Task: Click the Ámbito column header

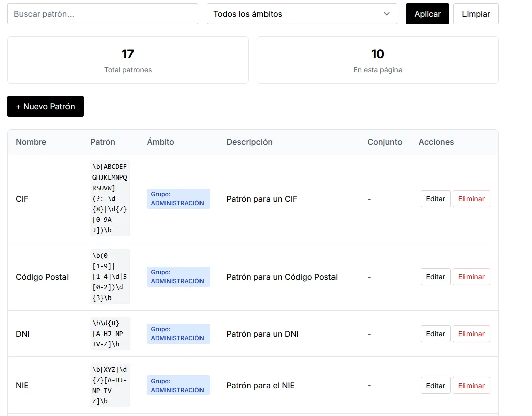Action: tap(160, 142)
